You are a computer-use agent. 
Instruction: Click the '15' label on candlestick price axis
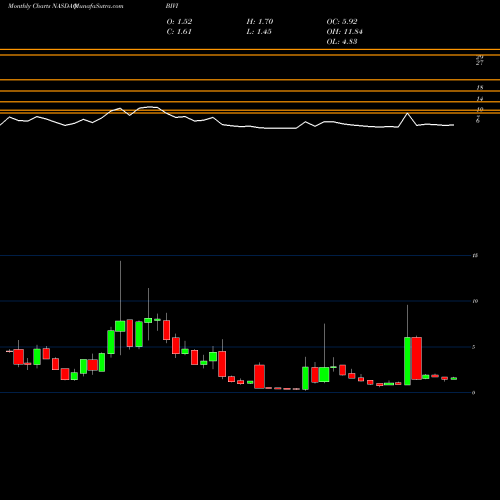[475, 256]
